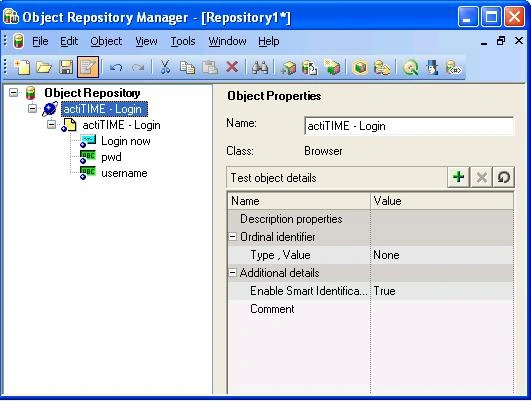Viewport: 531px width, 401px height.
Task: Collapse the Ordinal identifier section
Action: tap(233, 237)
